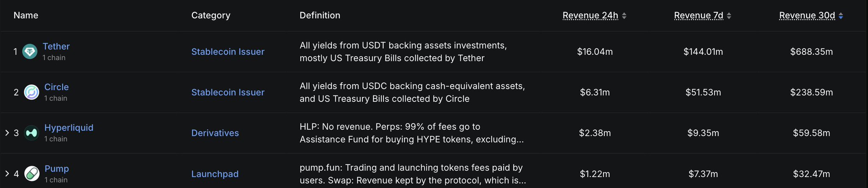The height and width of the screenshot is (188, 868).
Task: Click the Hyperliquid logo icon
Action: pyautogui.click(x=31, y=133)
